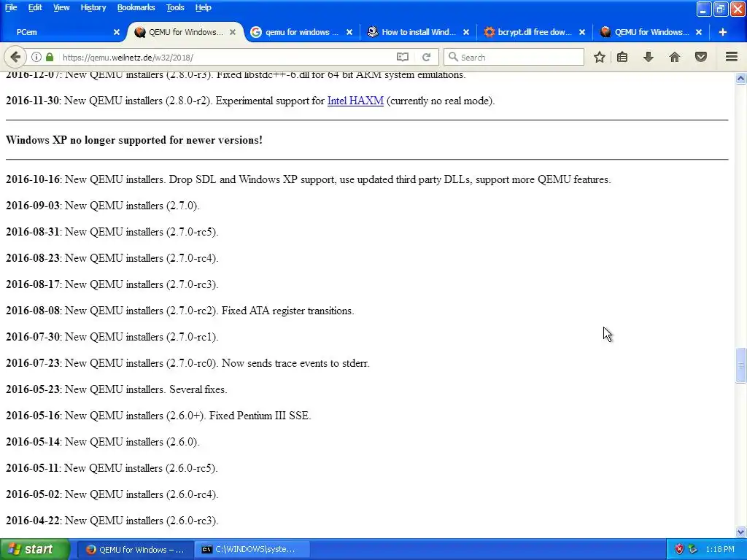Show bookmarks list icon
This screenshot has width=747, height=560.
coord(622,57)
